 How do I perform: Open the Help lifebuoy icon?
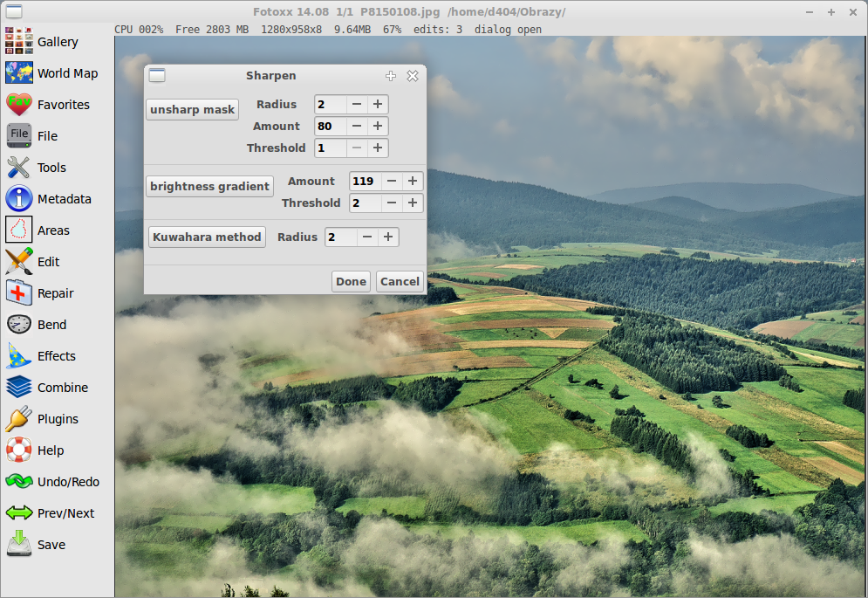19,450
